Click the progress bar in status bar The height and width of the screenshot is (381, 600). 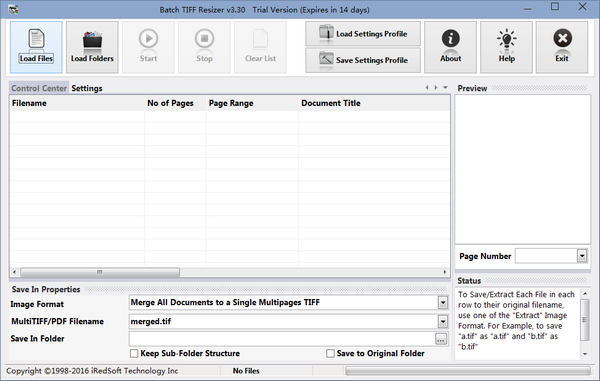pos(468,370)
